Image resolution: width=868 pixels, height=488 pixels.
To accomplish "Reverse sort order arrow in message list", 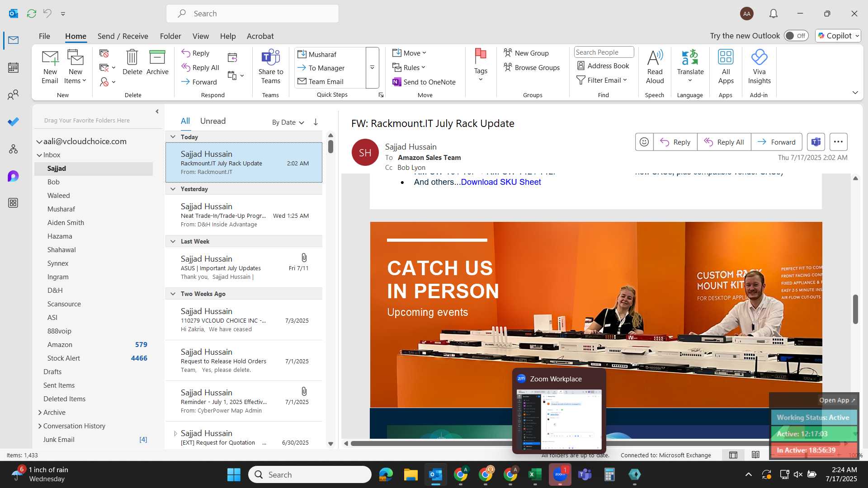I will [316, 122].
